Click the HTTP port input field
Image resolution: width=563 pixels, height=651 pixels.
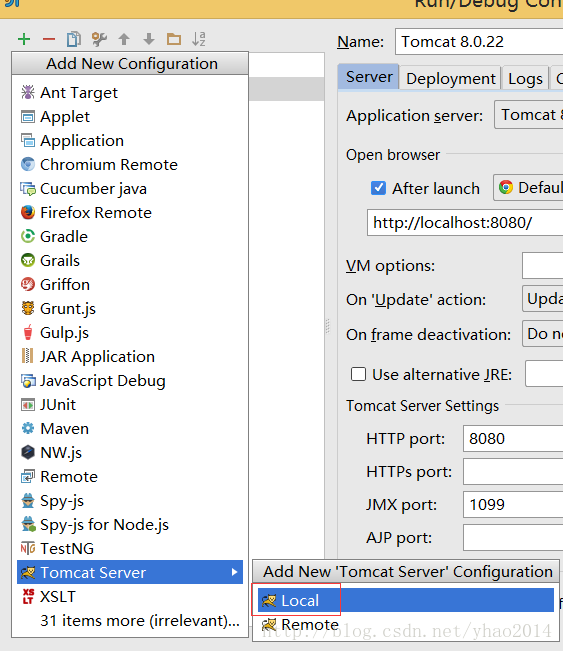[513, 438]
